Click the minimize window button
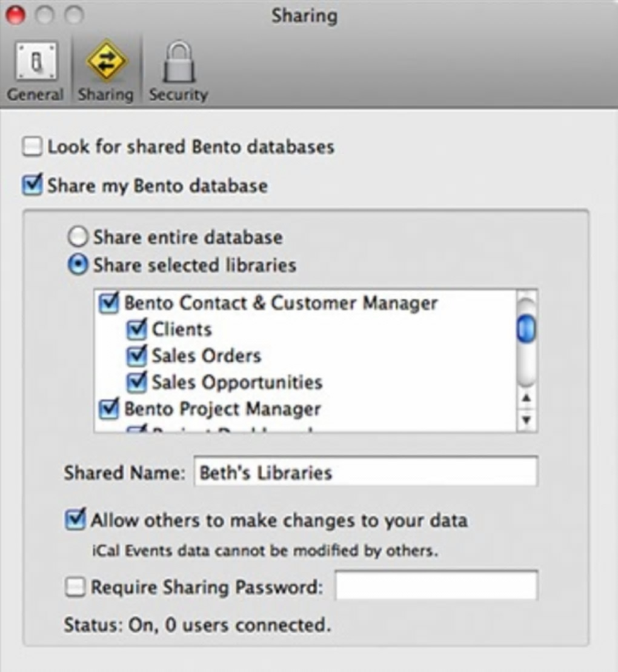This screenshot has width=618, height=672. coord(45,15)
